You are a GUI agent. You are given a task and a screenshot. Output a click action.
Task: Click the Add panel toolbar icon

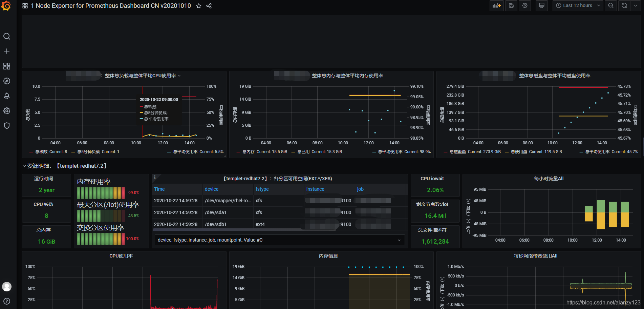point(496,5)
